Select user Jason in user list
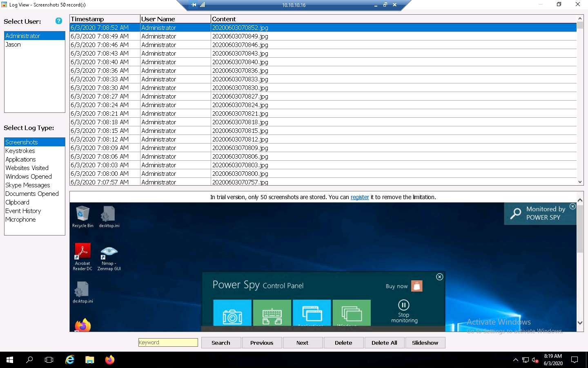Viewport: 588px width, 368px height. pyautogui.click(x=35, y=45)
